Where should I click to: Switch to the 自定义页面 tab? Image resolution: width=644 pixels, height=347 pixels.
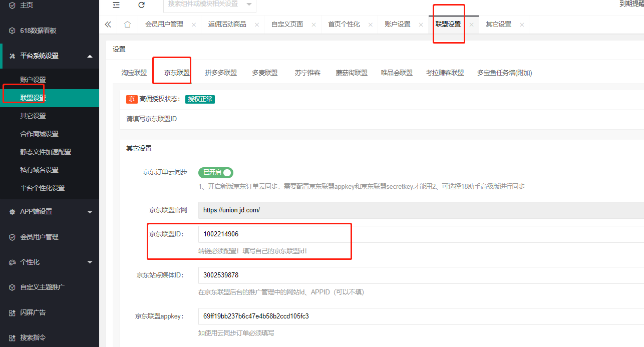(x=287, y=24)
